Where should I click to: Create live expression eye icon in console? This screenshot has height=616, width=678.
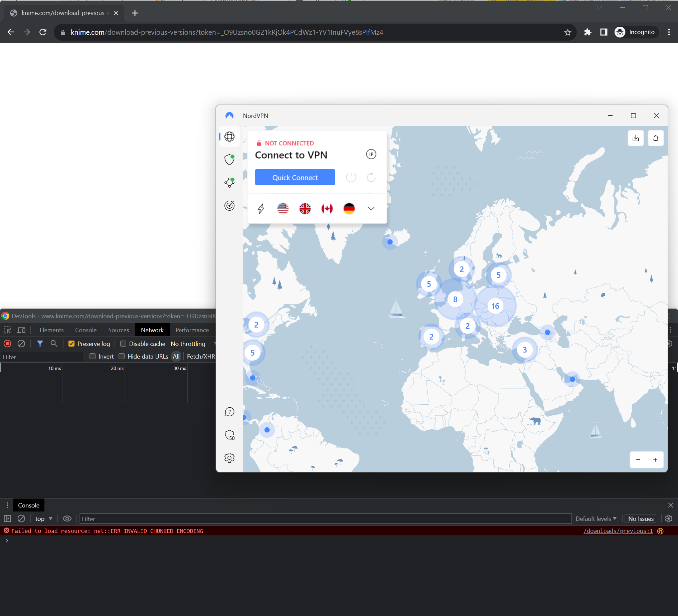point(67,519)
